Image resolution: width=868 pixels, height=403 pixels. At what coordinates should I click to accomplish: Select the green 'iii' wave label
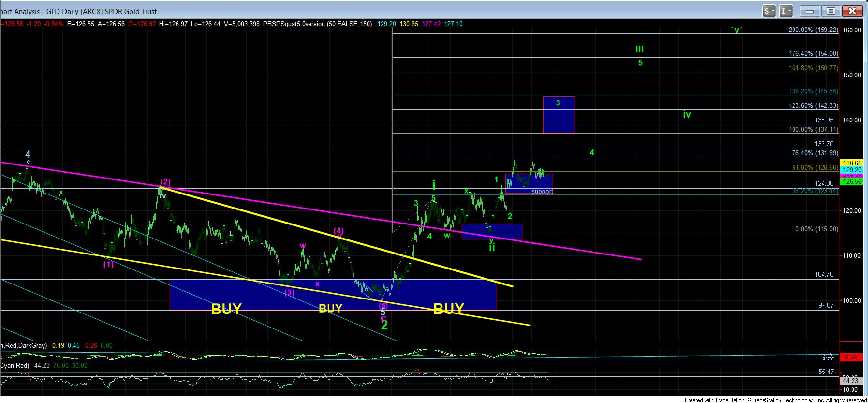tap(640, 48)
